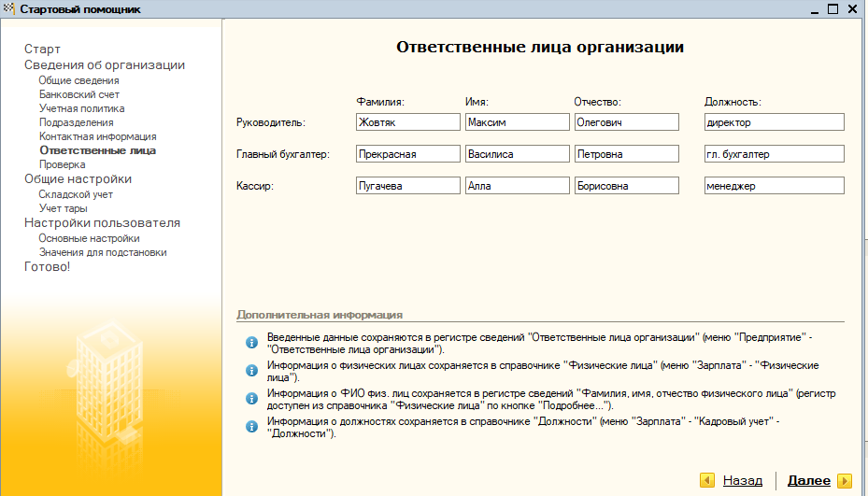
Task: Click the info icon next to 'Информация о должностях' note
Action: coord(251,427)
